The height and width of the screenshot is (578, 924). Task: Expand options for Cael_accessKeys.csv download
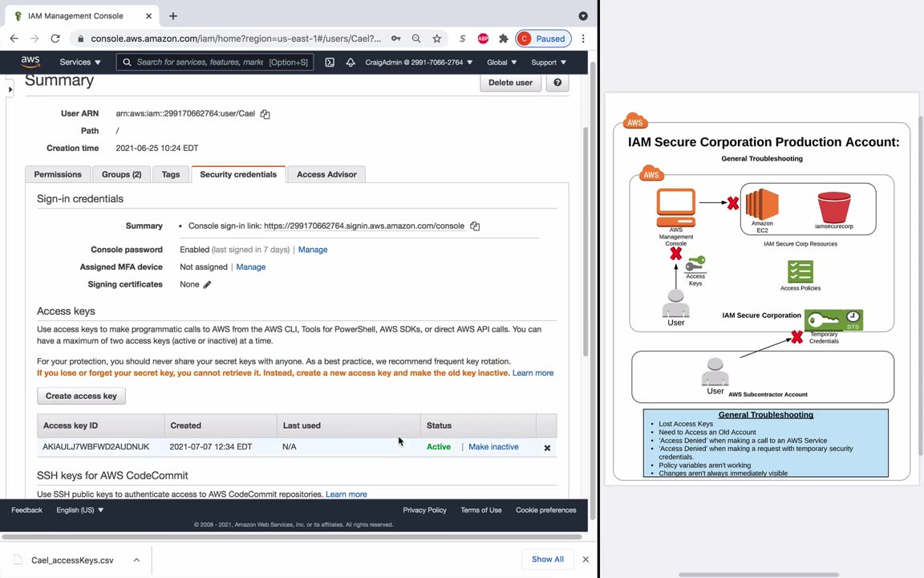click(136, 560)
